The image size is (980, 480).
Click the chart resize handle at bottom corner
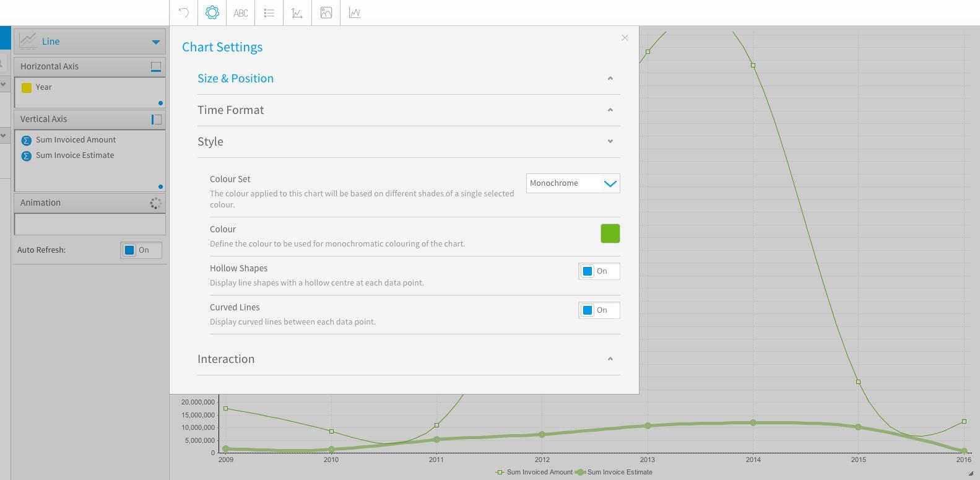[x=971, y=473]
